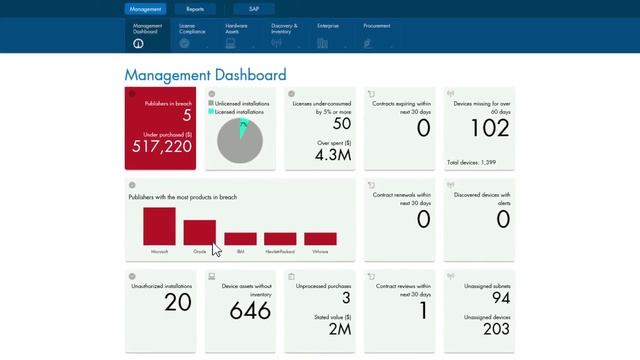Click the teal Licensed installations legend swatch
The width and height of the screenshot is (640, 360).
click(211, 111)
